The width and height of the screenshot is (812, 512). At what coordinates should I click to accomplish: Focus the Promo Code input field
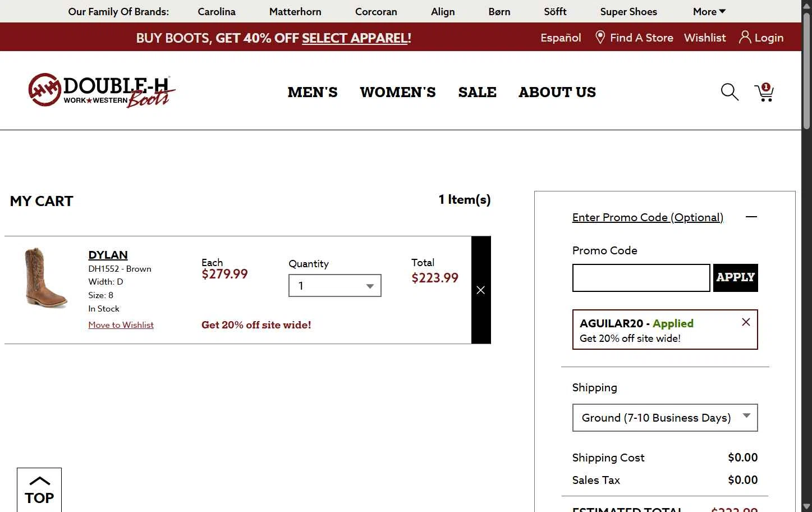coord(641,278)
